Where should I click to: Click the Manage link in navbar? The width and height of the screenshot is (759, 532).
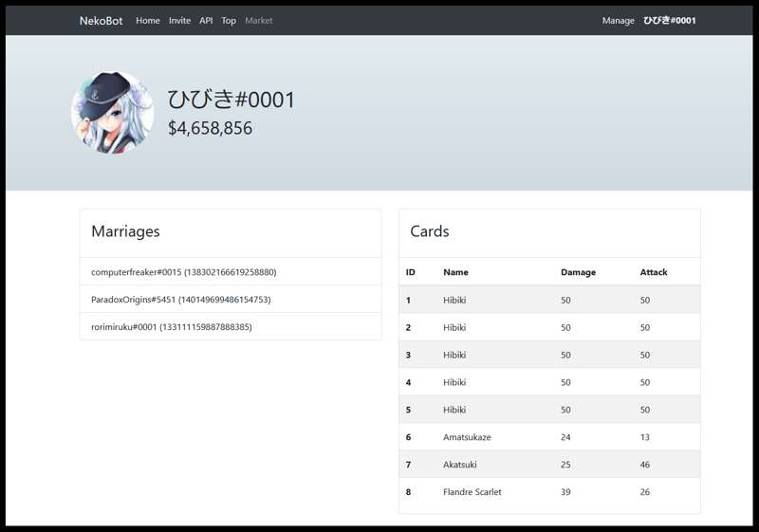point(618,21)
